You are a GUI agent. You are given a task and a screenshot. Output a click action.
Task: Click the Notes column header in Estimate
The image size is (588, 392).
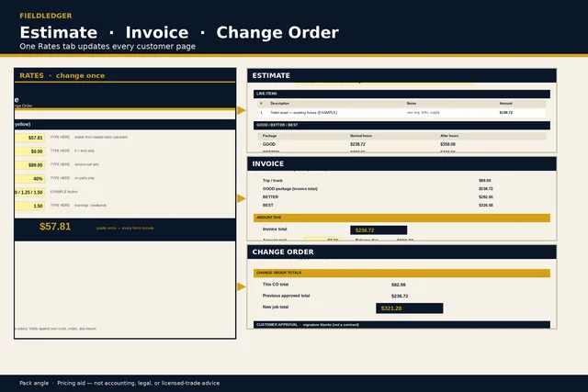click(x=412, y=104)
